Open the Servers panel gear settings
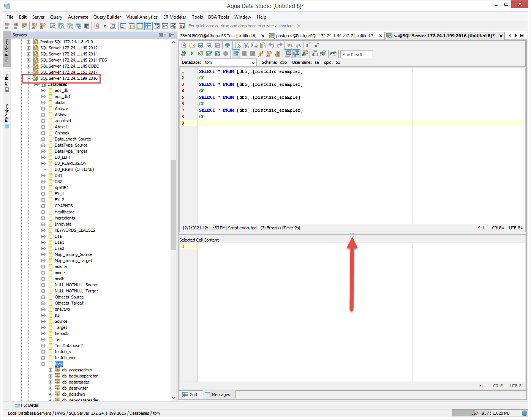The image size is (531, 420). coord(161,35)
